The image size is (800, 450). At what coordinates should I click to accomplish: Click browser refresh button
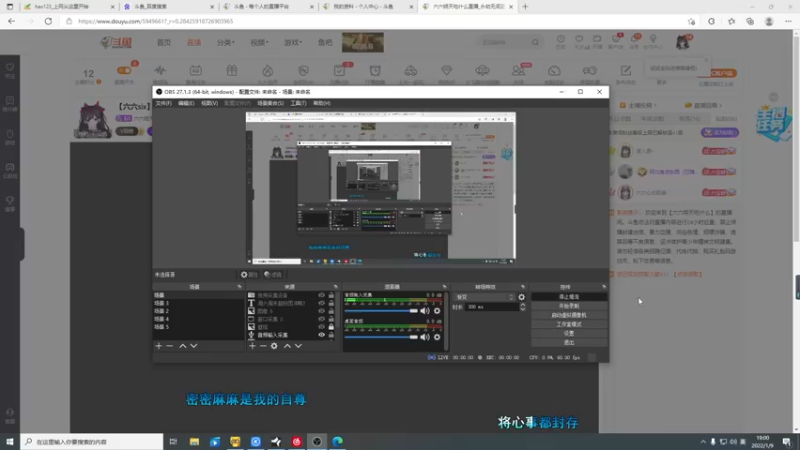tap(48, 21)
